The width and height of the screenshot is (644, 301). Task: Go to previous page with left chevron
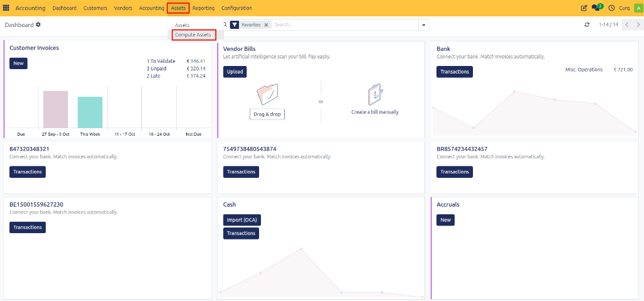point(627,25)
